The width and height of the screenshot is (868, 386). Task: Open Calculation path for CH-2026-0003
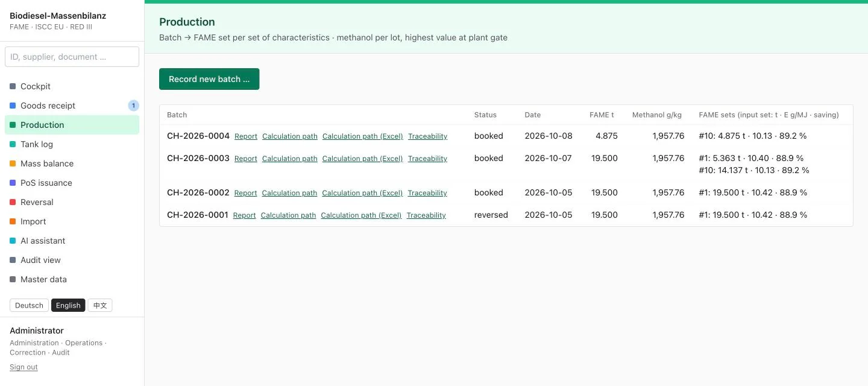click(290, 159)
